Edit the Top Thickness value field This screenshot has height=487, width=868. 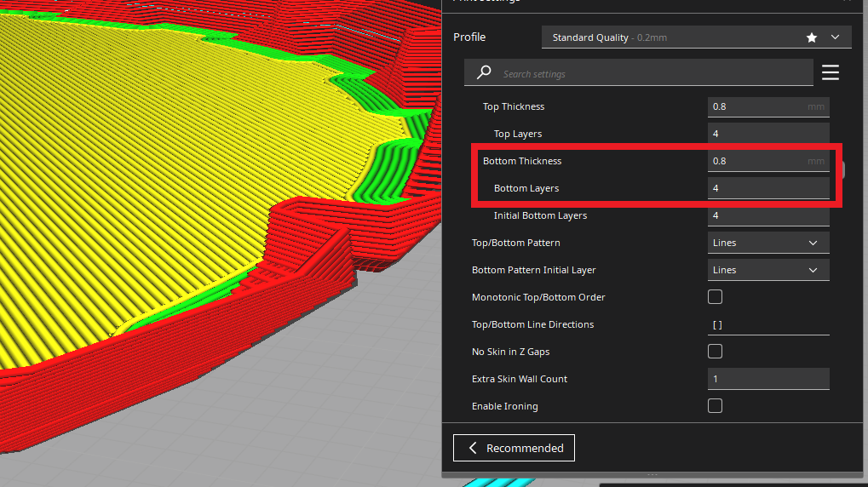tap(768, 106)
